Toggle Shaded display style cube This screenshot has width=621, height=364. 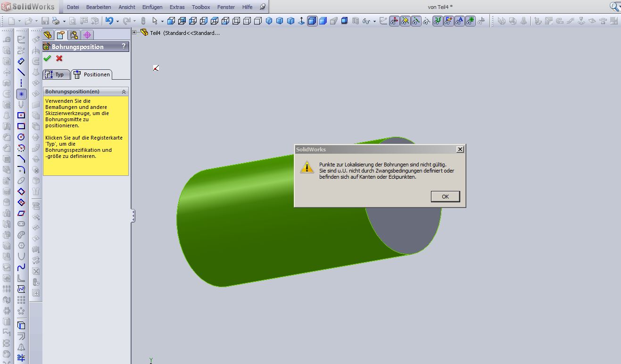coord(323,21)
